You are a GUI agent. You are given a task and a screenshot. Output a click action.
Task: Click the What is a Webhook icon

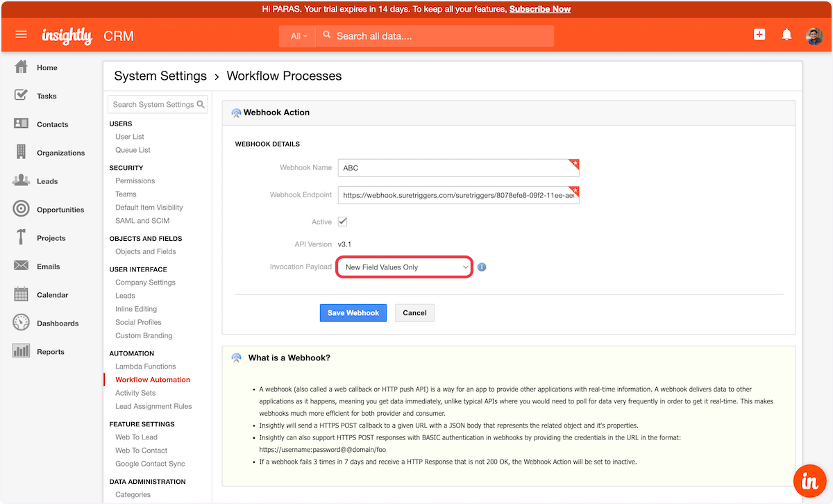pos(236,358)
